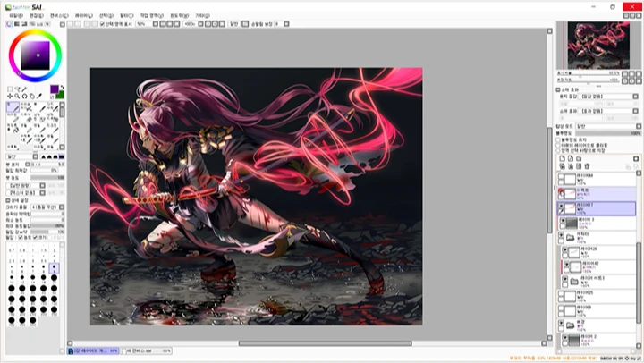Adjust the layer opacity slider

coord(608,133)
